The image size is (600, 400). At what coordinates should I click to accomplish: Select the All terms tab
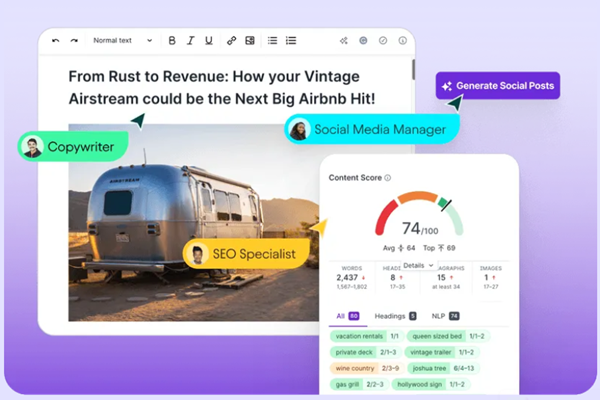coord(348,316)
